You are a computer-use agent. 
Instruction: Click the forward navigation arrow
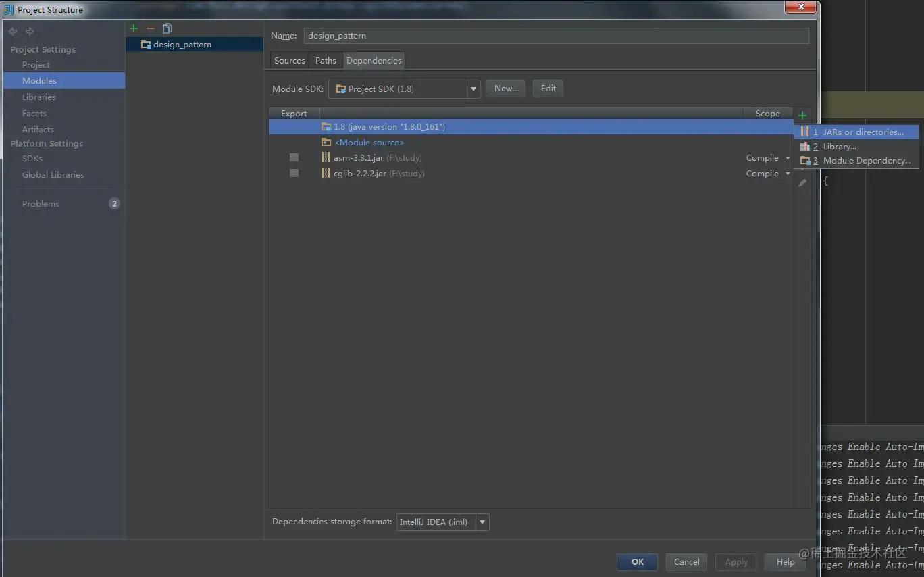[30, 31]
